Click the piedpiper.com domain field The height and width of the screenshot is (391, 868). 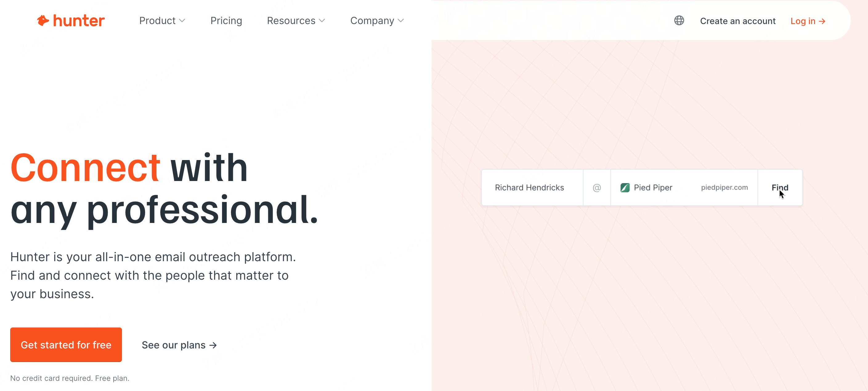724,187
